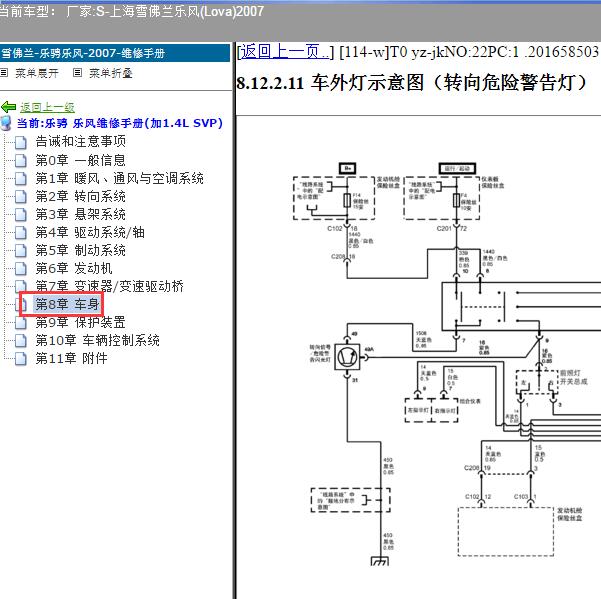Screen dimensions: 601x599
Task: Click the page icon beside 第8章 车身
Action: pos(23,304)
